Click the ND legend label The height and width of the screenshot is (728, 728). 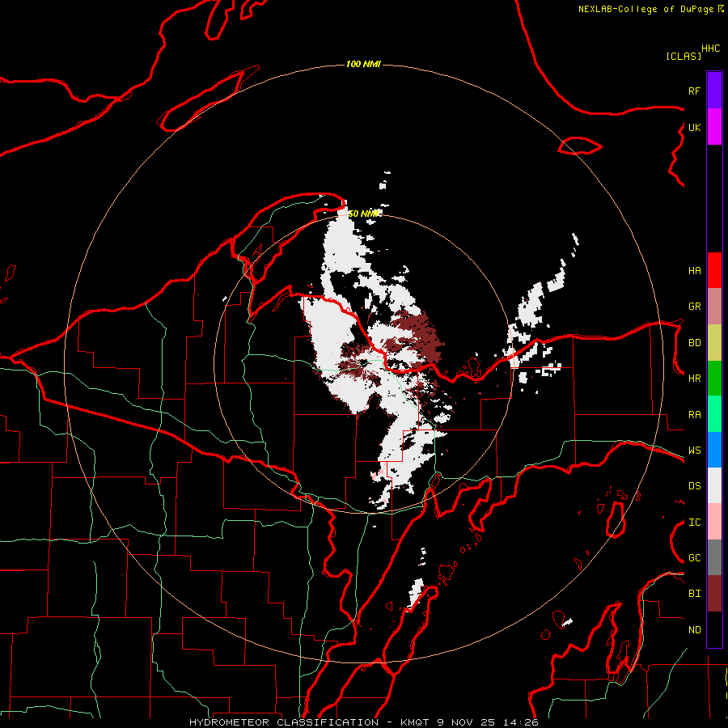coord(694,630)
